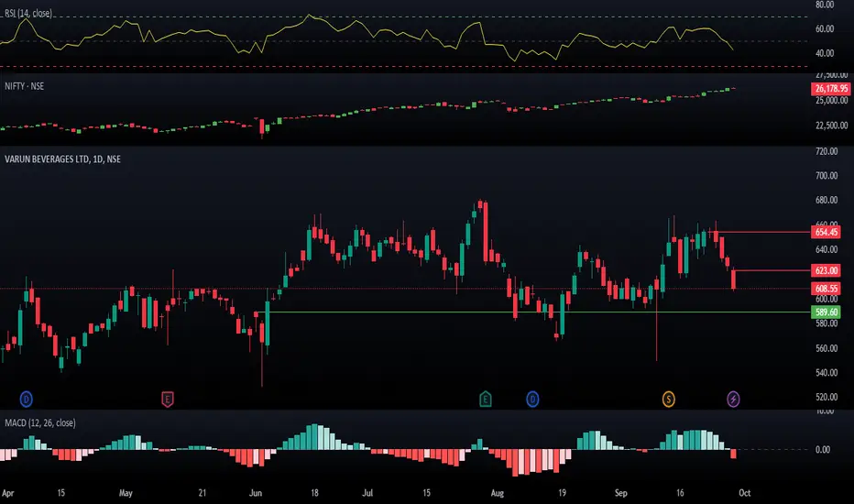Click the May label on time axis
The image size is (854, 504).
pyautogui.click(x=126, y=493)
